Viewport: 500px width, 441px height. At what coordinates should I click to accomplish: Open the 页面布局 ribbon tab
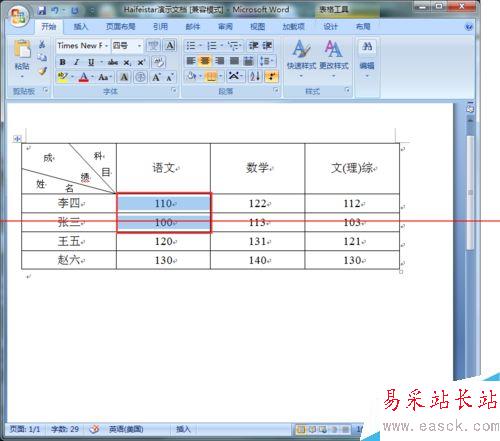pos(121,27)
